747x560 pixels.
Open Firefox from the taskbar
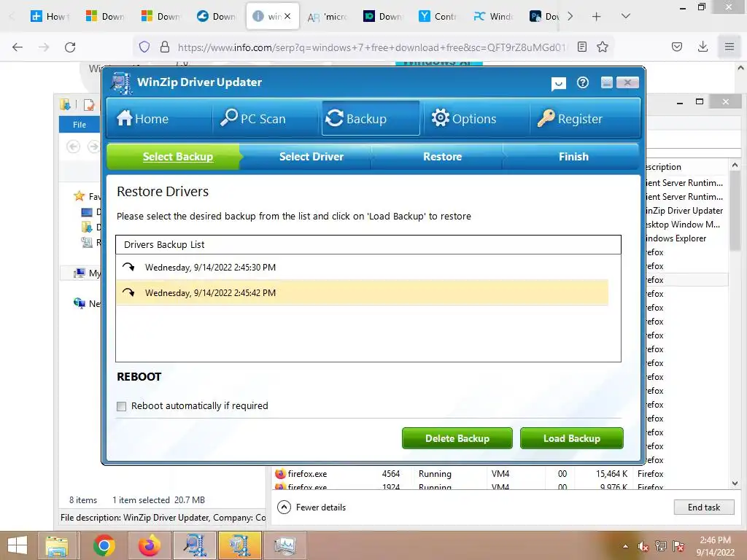click(x=149, y=545)
